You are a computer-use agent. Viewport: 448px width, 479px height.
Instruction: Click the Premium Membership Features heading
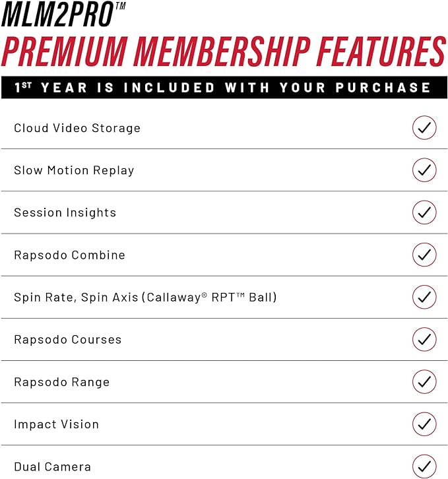tap(223, 51)
